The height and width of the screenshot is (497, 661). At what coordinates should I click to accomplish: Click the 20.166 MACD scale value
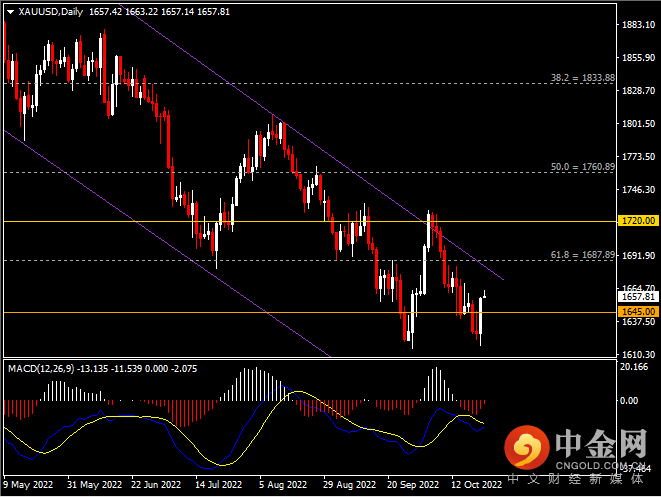point(634,367)
